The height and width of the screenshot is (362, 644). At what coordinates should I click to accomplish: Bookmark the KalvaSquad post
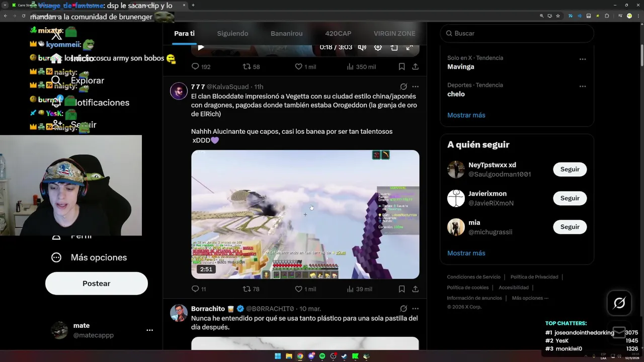[x=401, y=289]
